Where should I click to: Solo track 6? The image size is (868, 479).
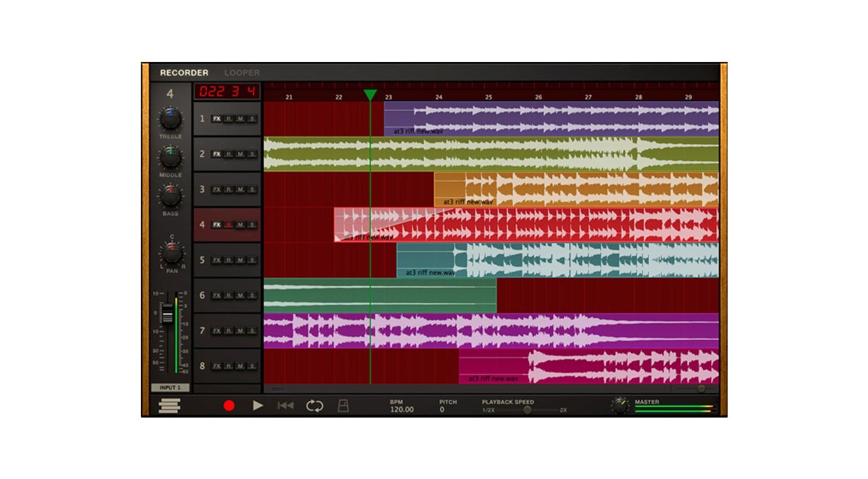point(252,296)
